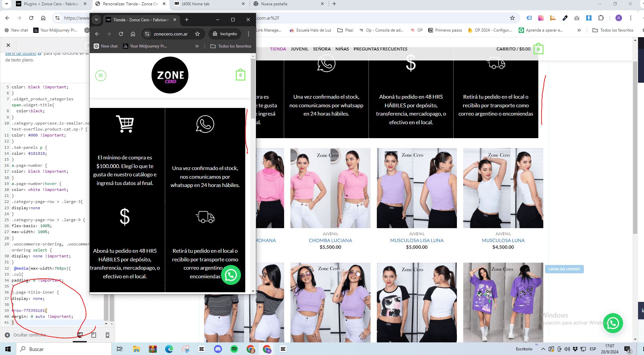Reload the main Chrome window
The height and width of the screenshot is (355, 644).
(x=31, y=18)
